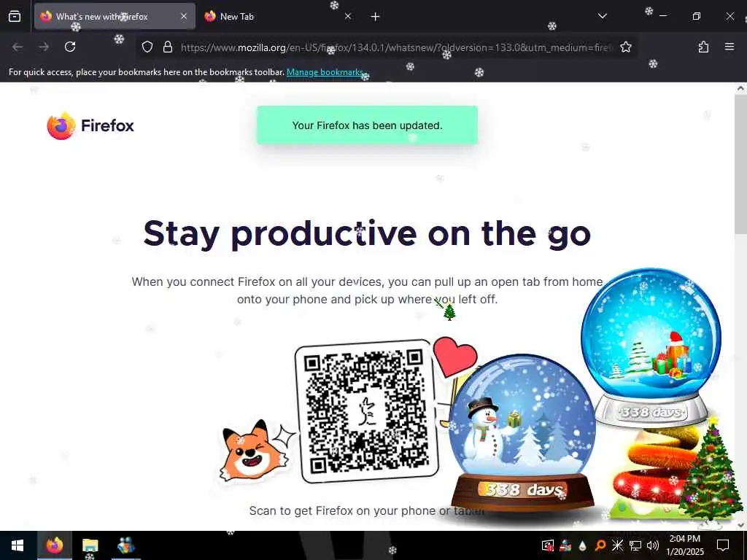The height and width of the screenshot is (560, 747).
Task: Close the New Tab tab
Action: point(348,17)
